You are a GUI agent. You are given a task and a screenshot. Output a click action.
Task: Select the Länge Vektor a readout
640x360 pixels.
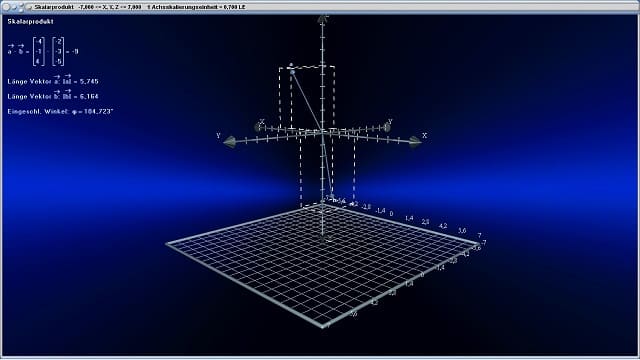click(x=53, y=80)
